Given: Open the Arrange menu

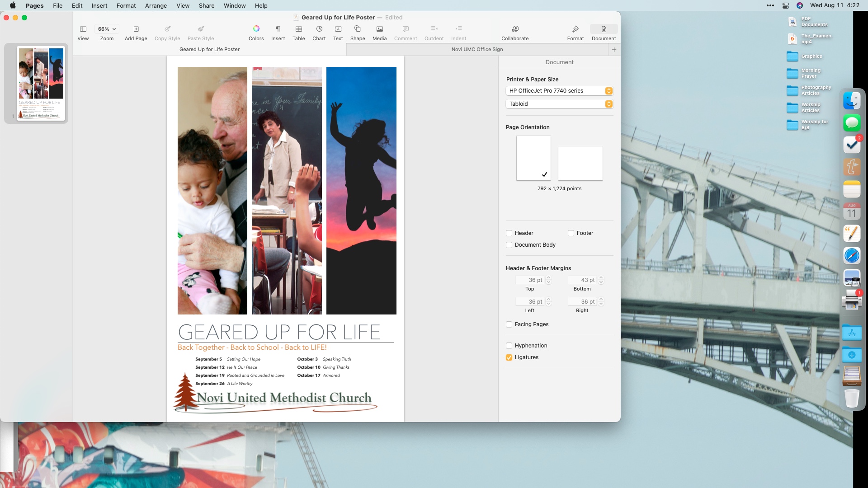Looking at the screenshot, I should (156, 5).
